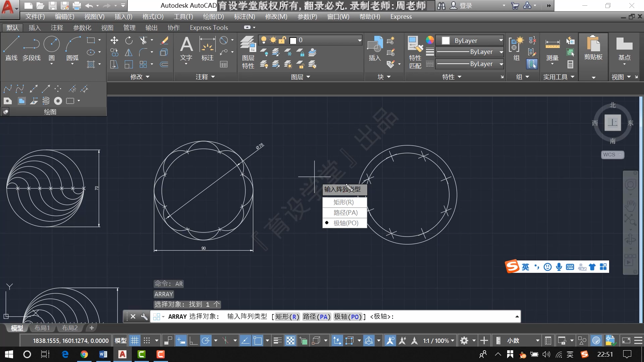Toggle ortho mode in status bar
Screen dimensions: 644x362
193,341
